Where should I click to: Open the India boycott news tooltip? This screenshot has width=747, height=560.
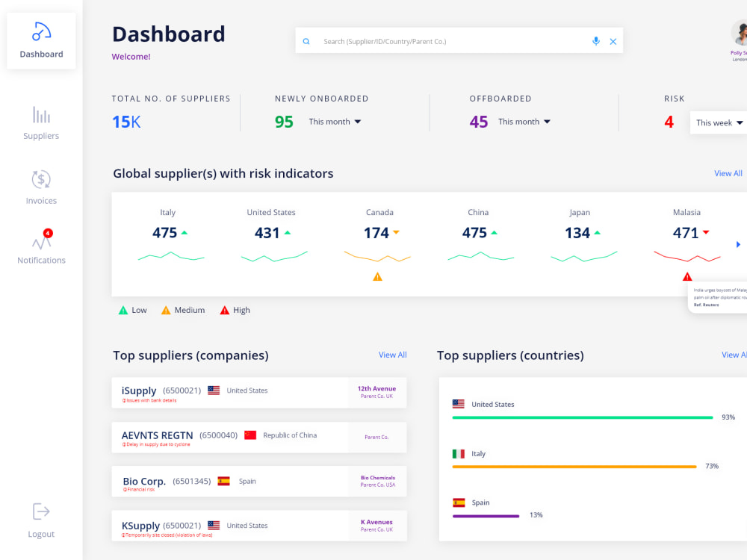pos(718,298)
